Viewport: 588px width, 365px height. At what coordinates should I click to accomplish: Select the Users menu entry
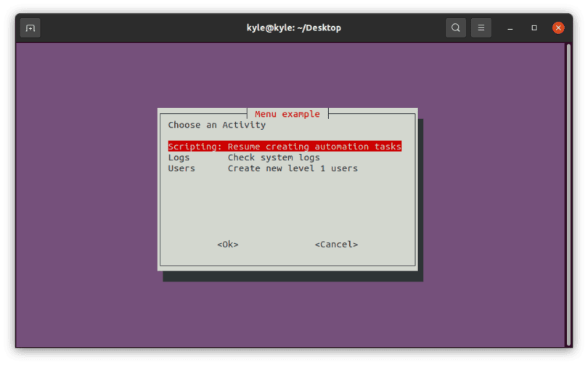[x=263, y=168]
